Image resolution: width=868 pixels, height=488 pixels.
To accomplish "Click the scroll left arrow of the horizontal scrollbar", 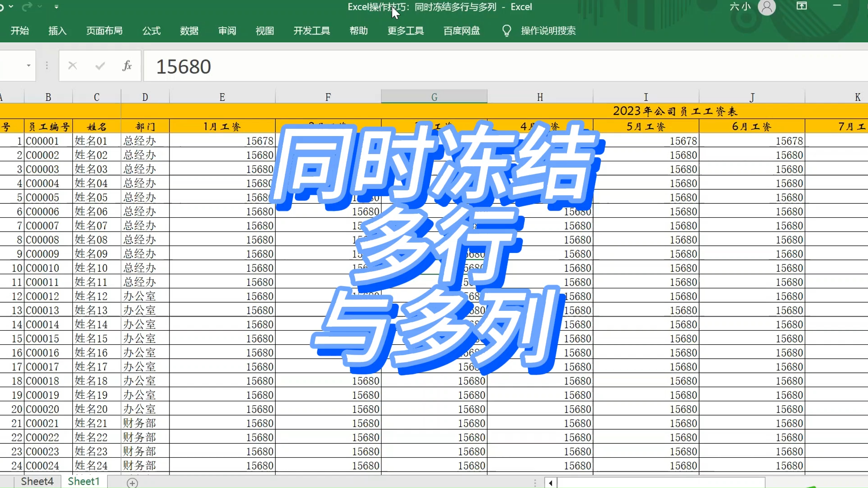I will click(550, 483).
